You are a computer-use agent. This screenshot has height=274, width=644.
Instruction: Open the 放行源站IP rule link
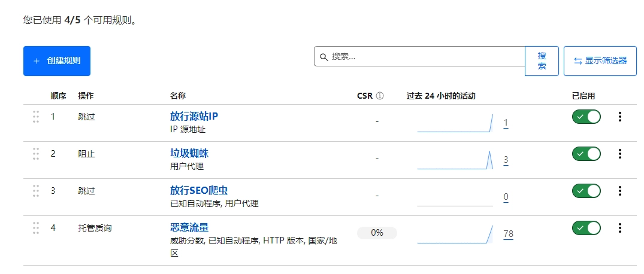click(x=198, y=116)
